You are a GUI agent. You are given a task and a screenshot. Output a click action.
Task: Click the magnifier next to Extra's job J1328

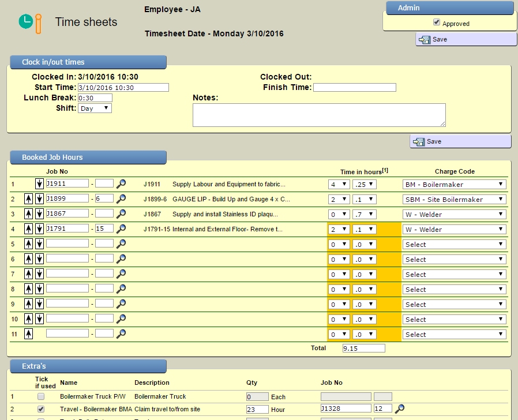point(399,408)
